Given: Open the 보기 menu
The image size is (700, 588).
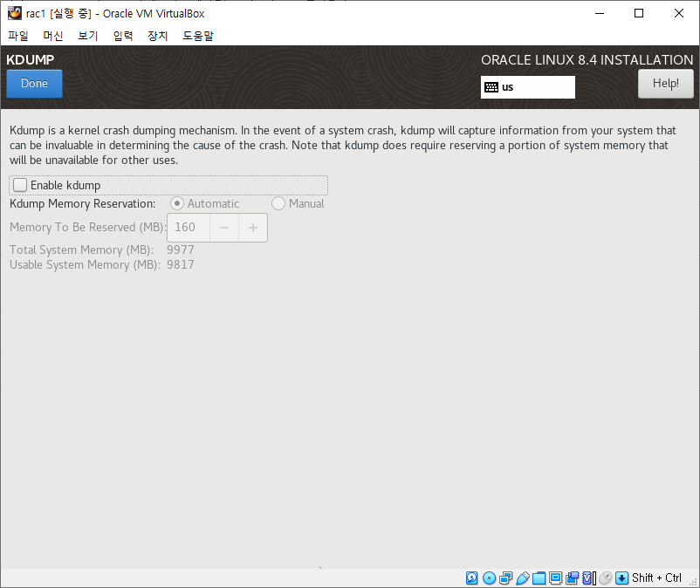Looking at the screenshot, I should pos(88,36).
